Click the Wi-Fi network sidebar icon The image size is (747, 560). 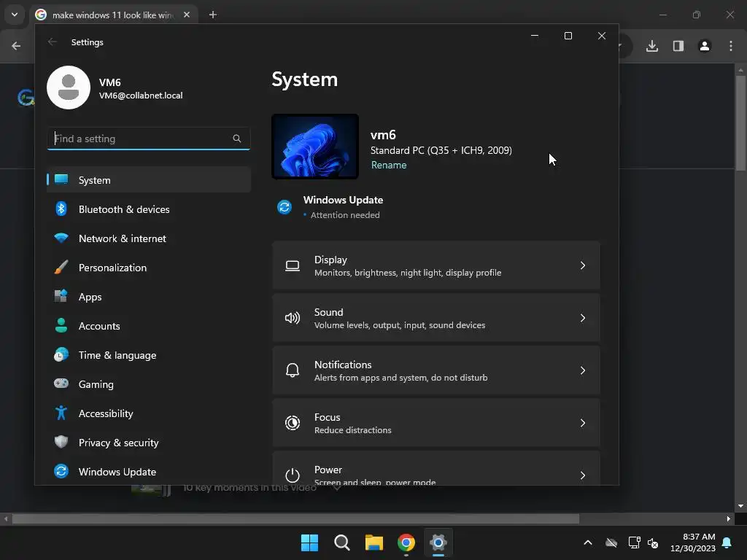[x=61, y=238]
